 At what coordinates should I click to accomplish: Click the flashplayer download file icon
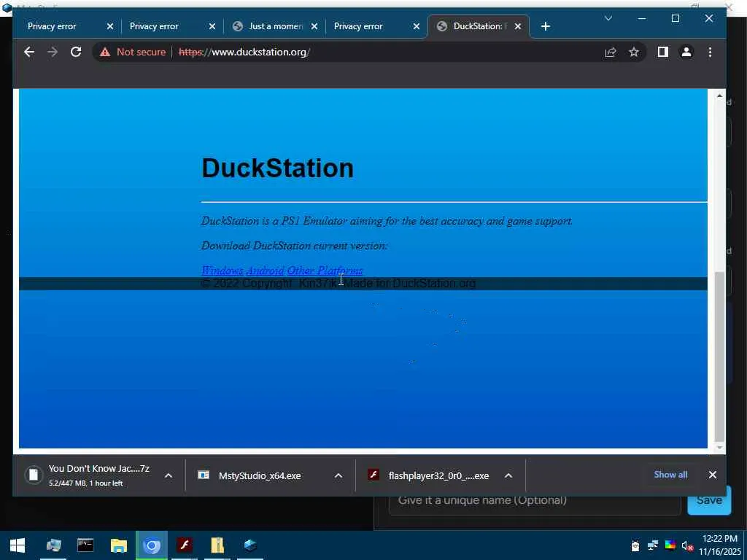tap(373, 475)
